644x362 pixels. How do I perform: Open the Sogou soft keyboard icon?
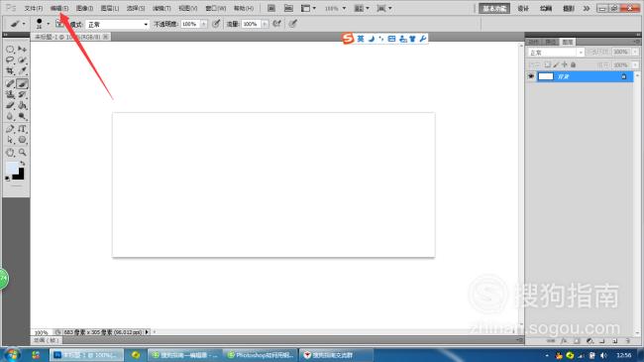[391, 39]
